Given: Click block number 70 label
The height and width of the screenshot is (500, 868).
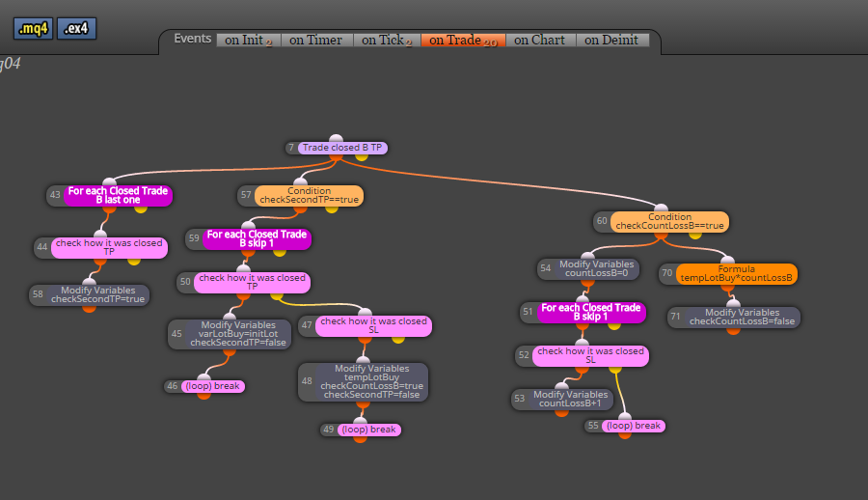Looking at the screenshot, I should 667,273.
